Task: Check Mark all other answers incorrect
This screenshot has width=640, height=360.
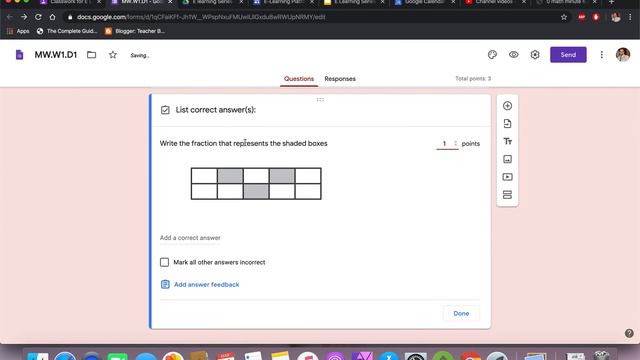Action: tap(164, 262)
